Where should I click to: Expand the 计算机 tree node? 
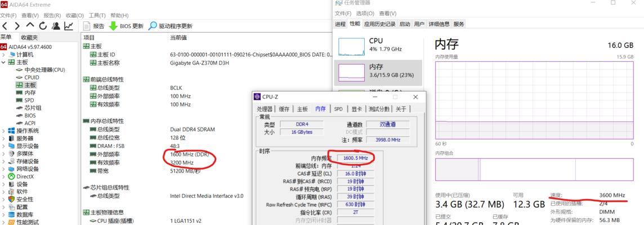click(x=4, y=55)
